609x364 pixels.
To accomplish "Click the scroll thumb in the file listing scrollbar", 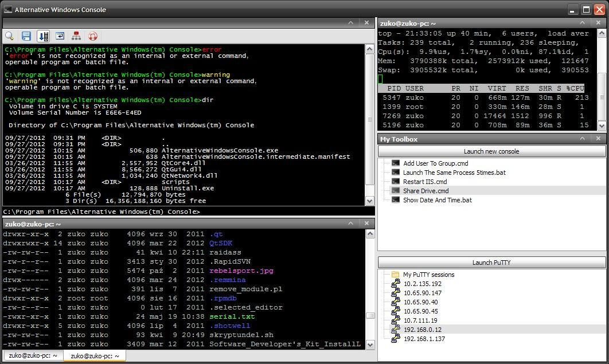I will tap(370, 316).
